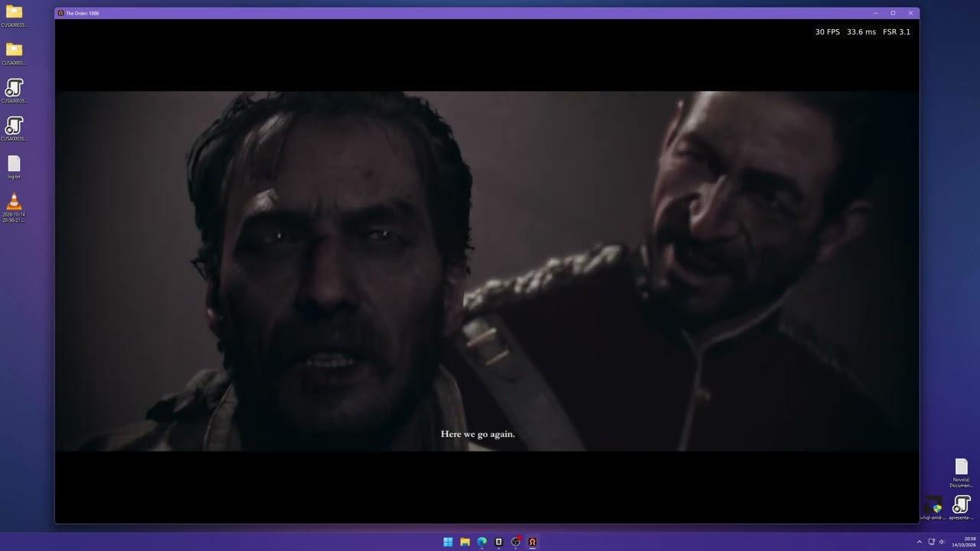Switch to the recording app with red badge
980x551 pixels.
click(x=515, y=542)
